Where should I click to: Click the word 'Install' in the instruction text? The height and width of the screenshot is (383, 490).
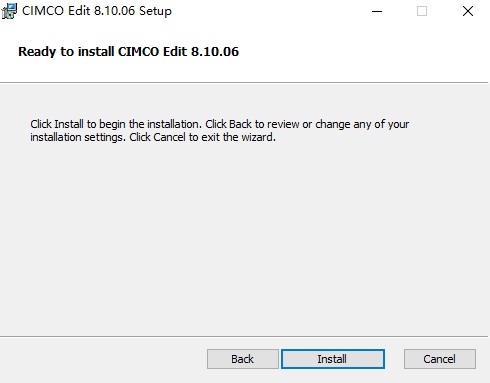click(69, 124)
